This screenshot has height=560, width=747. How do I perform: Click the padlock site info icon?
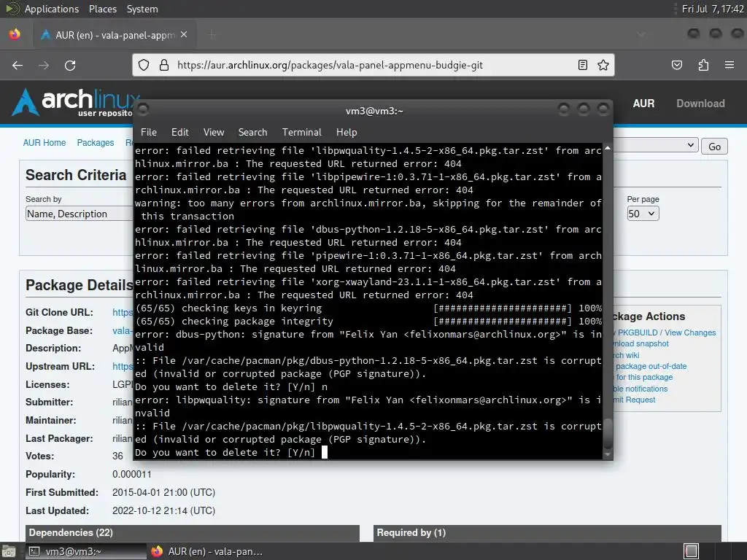pos(164,65)
